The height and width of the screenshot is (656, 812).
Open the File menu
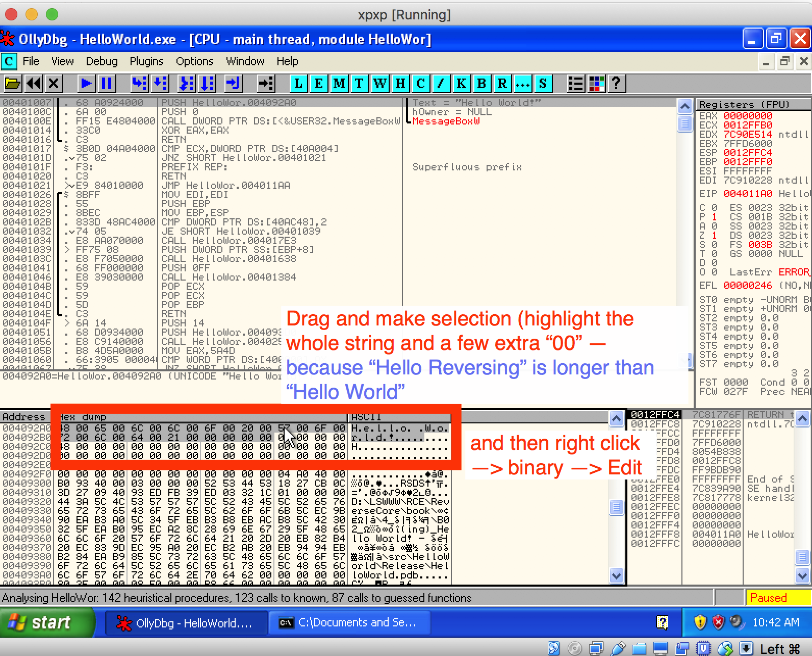tap(31, 61)
